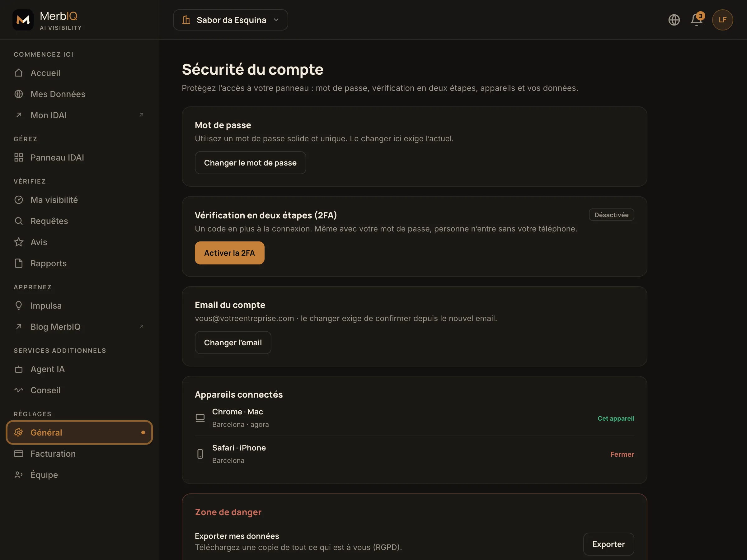The height and width of the screenshot is (560, 747).
Task: Open Mes Données page
Action: [79, 94]
